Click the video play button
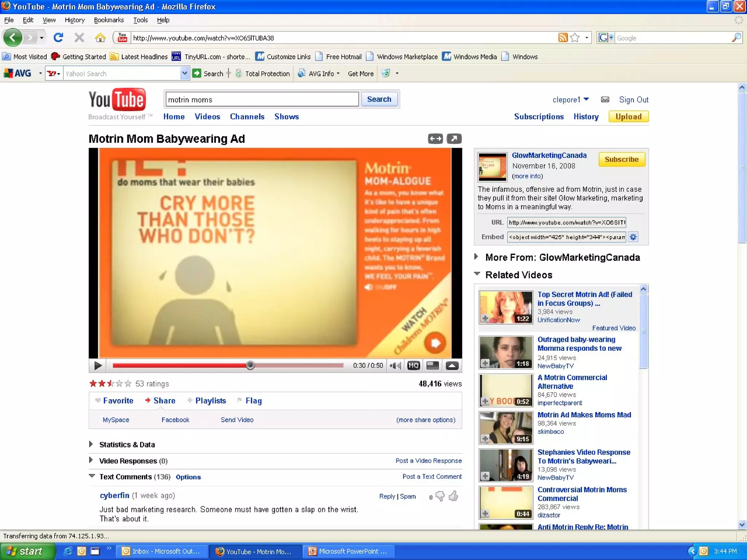Image resolution: width=747 pixels, height=560 pixels. coord(98,366)
